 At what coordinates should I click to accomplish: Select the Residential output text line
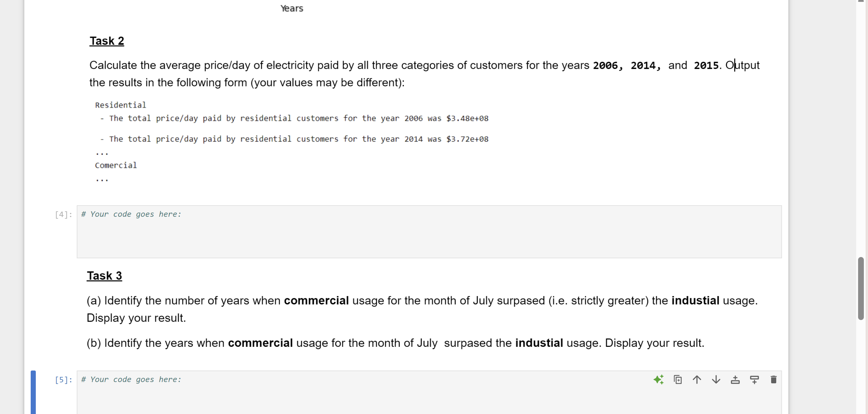pos(120,105)
